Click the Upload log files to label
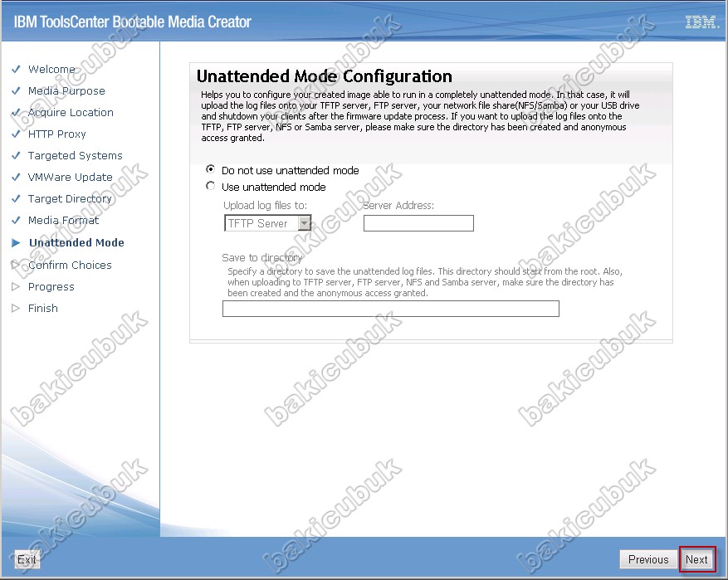Image resolution: width=728 pixels, height=580 pixels. [x=265, y=205]
